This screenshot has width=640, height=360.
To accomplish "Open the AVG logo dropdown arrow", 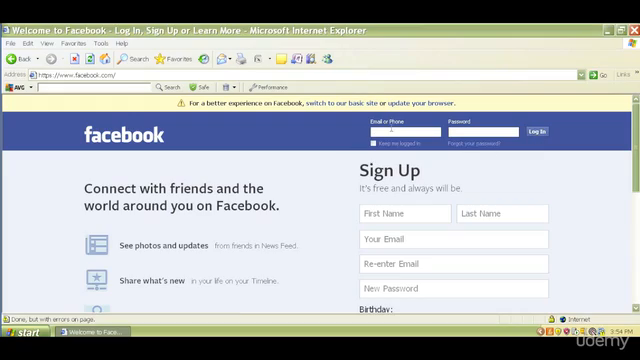I will tap(31, 87).
